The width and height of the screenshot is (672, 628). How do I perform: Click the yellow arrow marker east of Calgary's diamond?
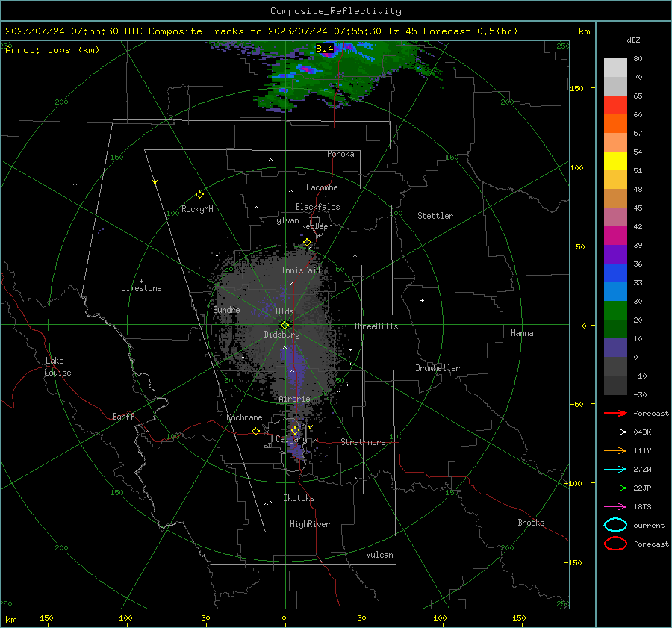(310, 427)
